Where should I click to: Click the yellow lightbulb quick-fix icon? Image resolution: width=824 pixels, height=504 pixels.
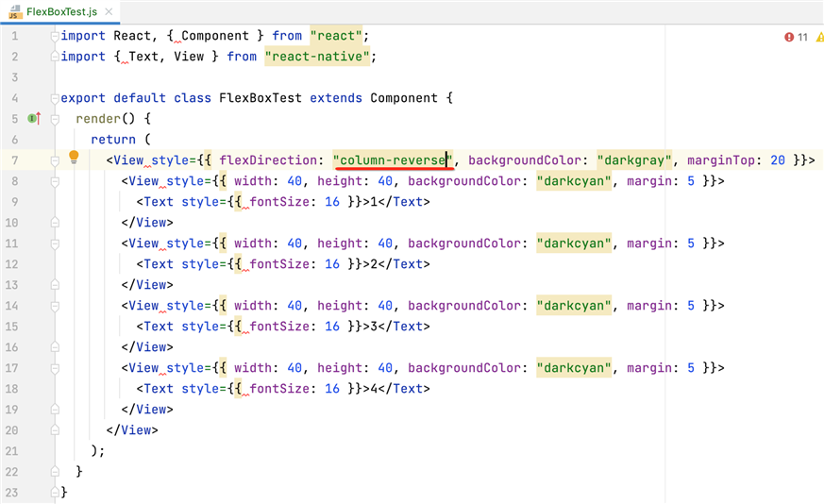pos(74,158)
